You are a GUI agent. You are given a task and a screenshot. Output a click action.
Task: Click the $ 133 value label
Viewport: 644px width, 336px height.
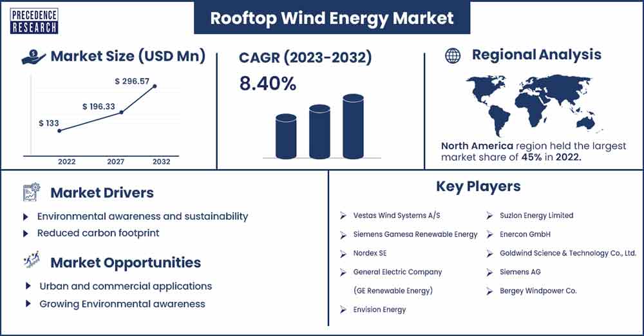pyautogui.click(x=49, y=123)
